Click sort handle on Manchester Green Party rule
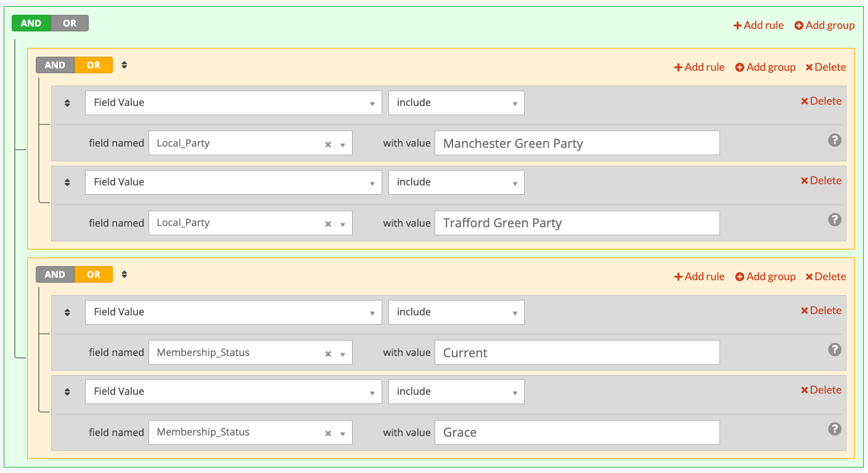 [x=67, y=103]
